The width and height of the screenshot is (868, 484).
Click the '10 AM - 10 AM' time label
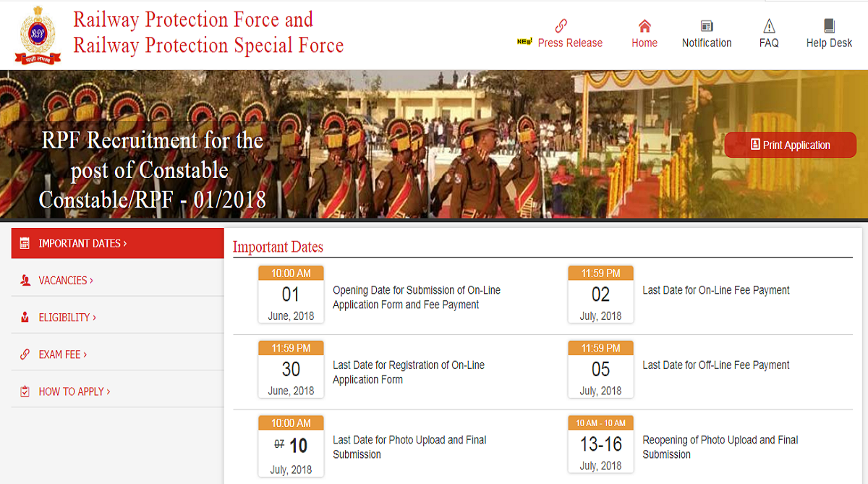tap(600, 423)
